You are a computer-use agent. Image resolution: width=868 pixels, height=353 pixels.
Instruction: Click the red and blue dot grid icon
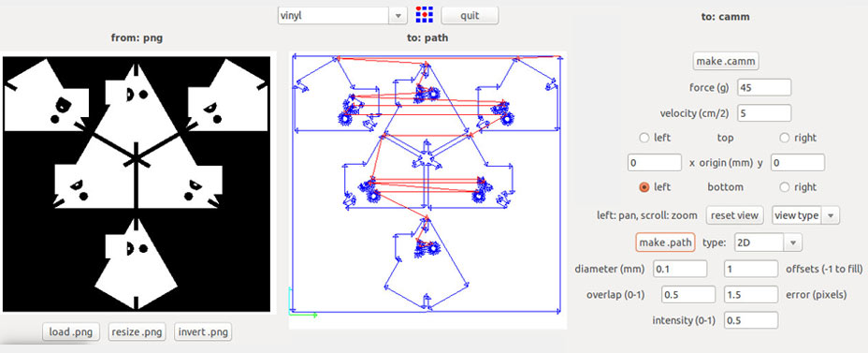tap(424, 15)
